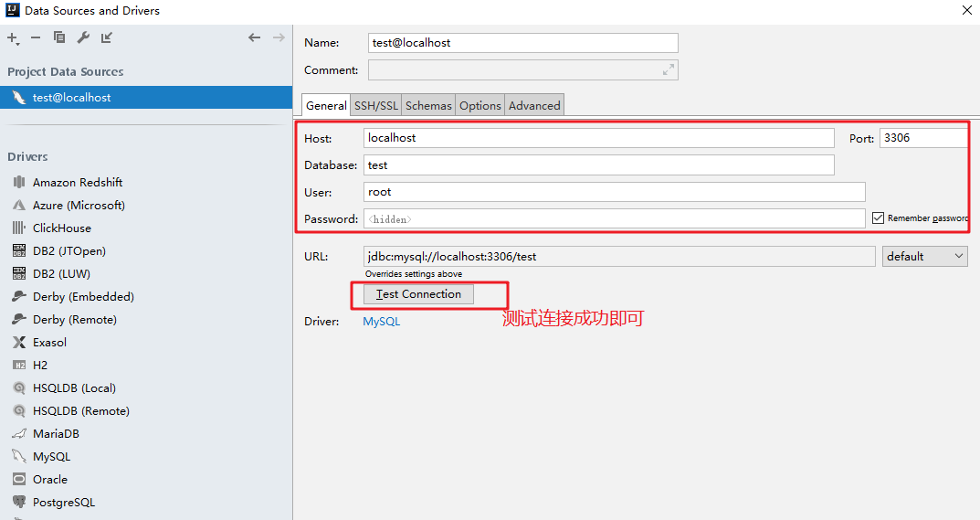
Task: Click the MySQL dolphin driver icon
Action: 19,456
